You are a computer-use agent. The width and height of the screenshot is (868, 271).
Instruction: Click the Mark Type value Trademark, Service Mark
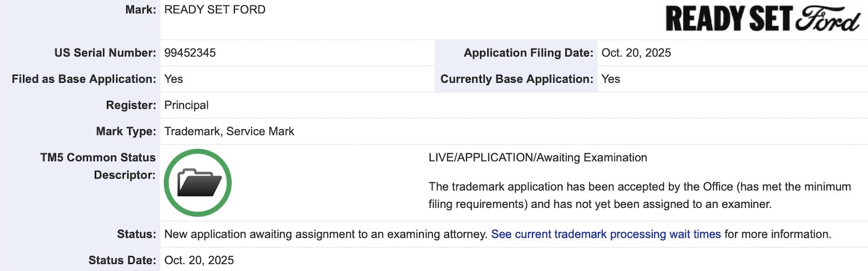click(229, 131)
